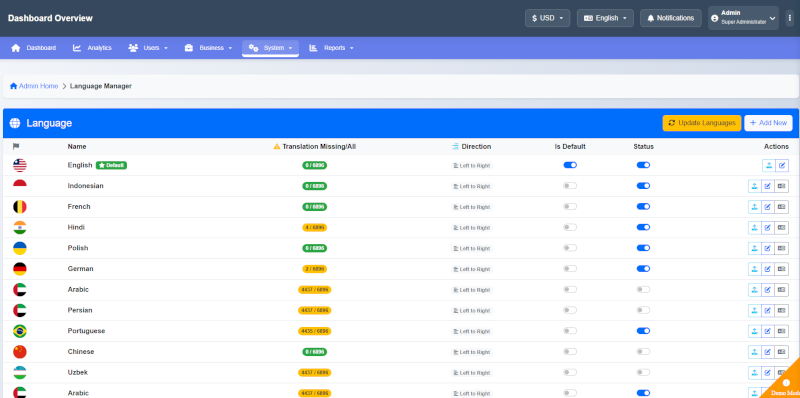The width and height of the screenshot is (800, 398).
Task: Edit the Polish language entry
Action: click(768, 248)
